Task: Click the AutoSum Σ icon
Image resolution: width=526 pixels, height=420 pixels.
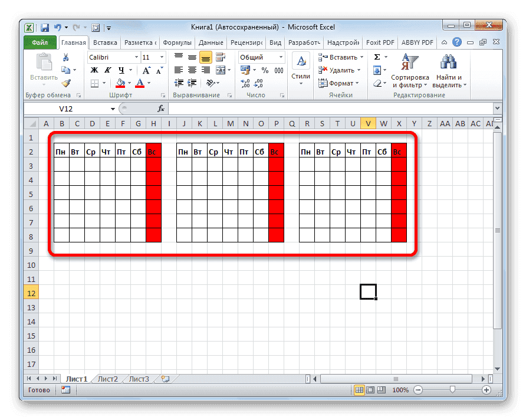Action: (x=377, y=57)
